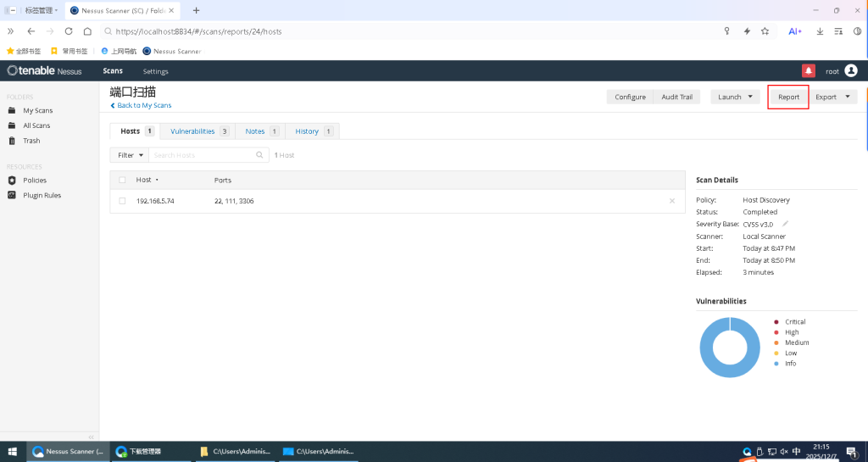Screen dimensions: 868x462
Task: Click the red notification bell icon
Action: (x=808, y=71)
